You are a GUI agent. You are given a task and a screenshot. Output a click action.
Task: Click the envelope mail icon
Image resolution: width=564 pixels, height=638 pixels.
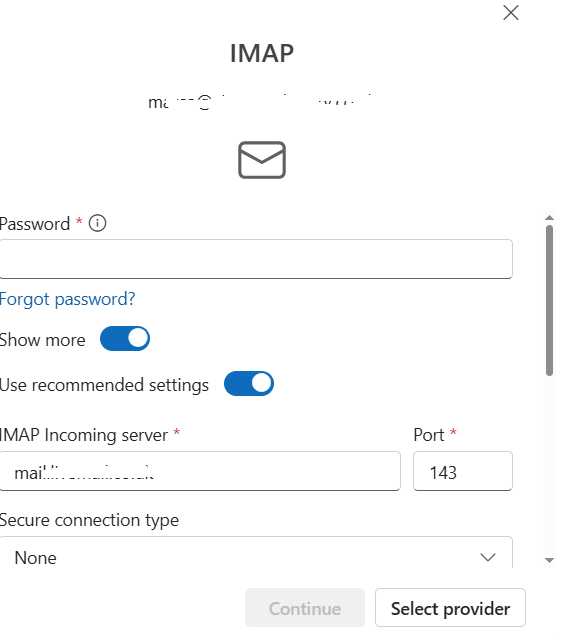[x=262, y=160]
